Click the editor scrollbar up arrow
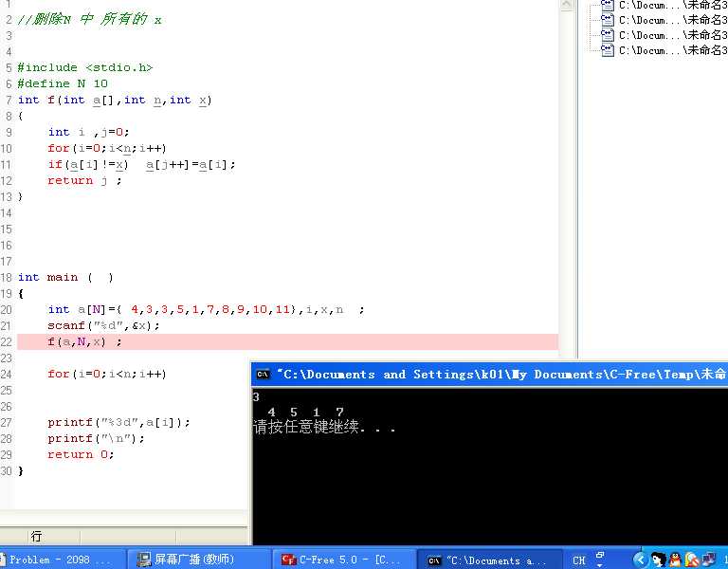 coord(567,5)
